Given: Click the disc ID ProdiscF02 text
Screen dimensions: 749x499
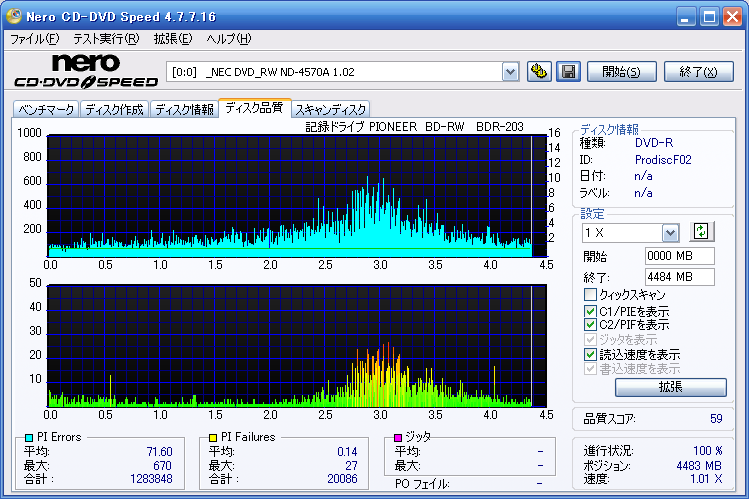Looking at the screenshot, I should (x=663, y=159).
